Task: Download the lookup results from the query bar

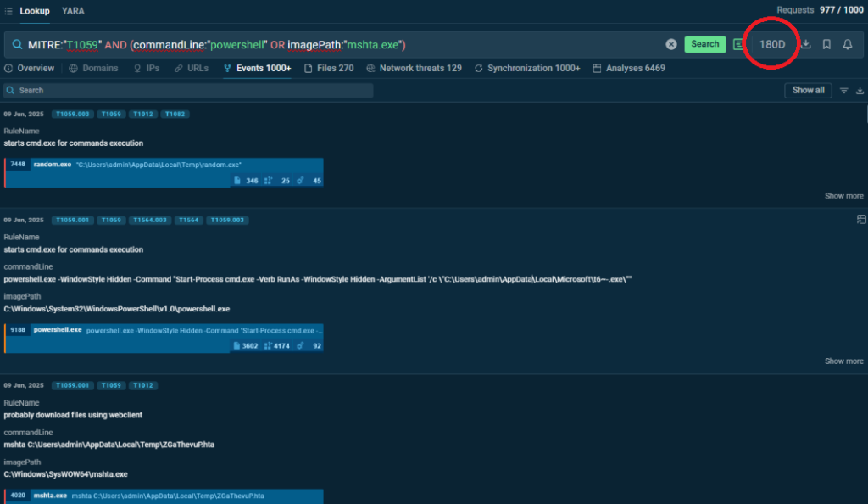Action: (806, 44)
